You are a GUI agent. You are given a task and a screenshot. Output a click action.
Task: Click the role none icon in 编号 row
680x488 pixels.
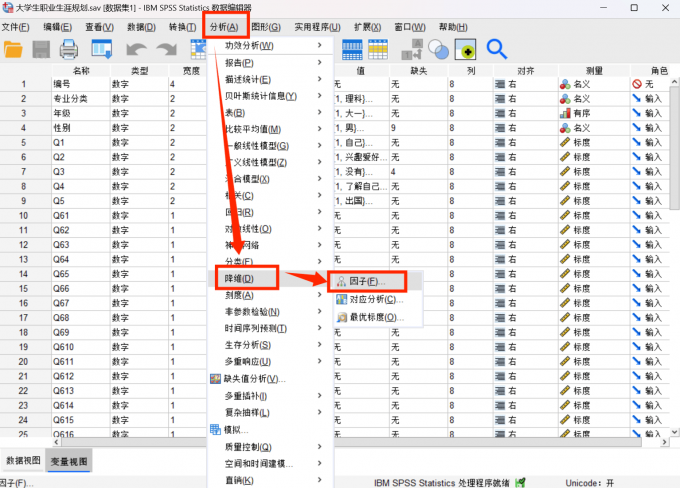(637, 84)
